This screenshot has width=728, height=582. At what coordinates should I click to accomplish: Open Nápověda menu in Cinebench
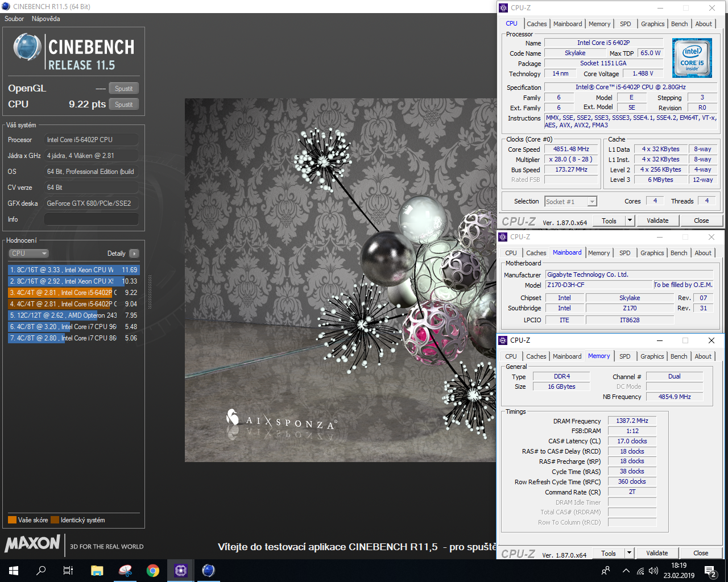[45, 19]
